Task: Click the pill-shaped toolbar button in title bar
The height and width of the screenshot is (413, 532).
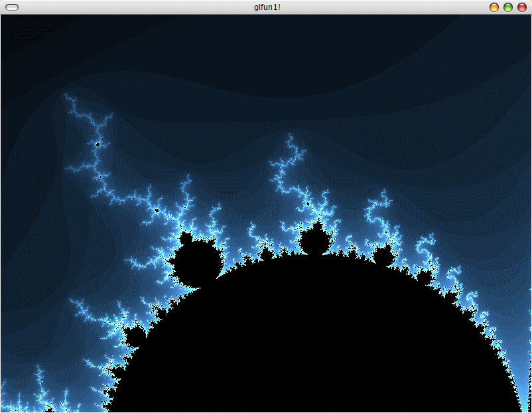Action: click(12, 7)
